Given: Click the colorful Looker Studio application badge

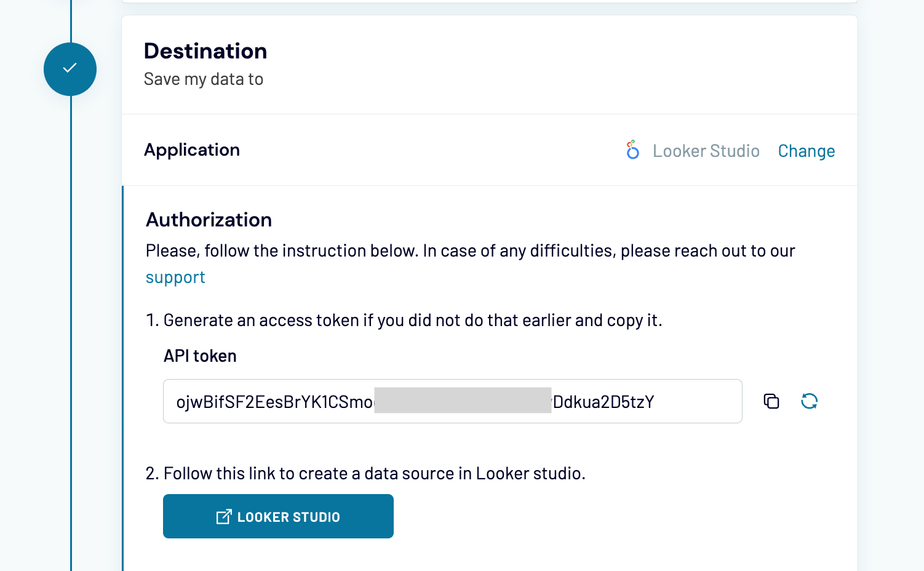Looking at the screenshot, I should tap(632, 150).
